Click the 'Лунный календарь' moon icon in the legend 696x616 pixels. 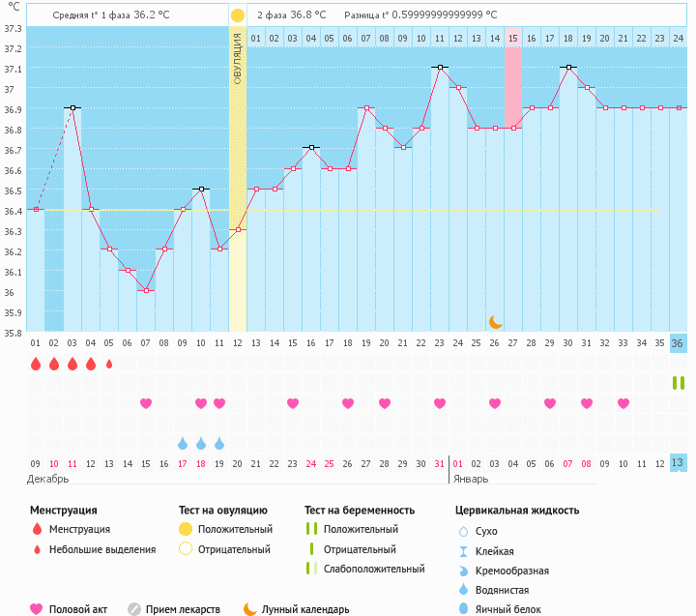250,609
